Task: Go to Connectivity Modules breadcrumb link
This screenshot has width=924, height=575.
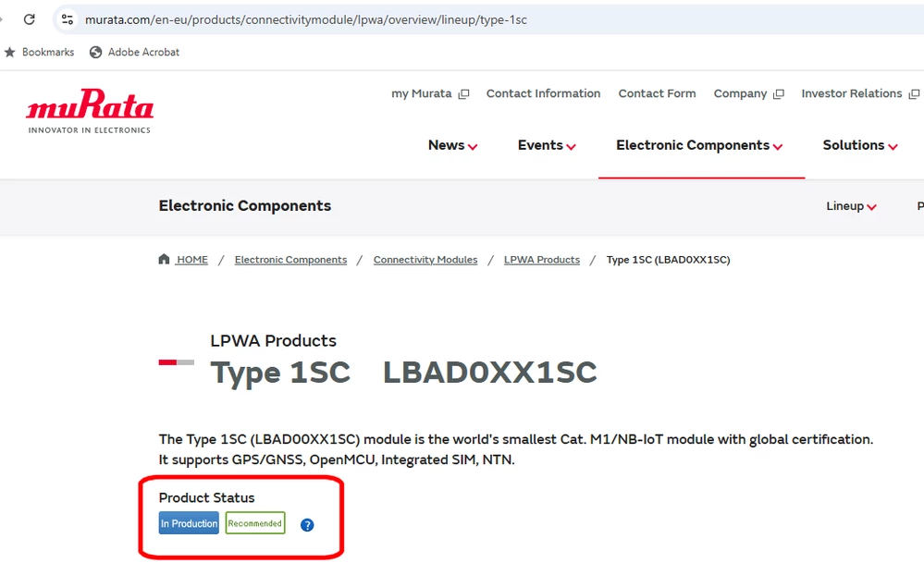Action: (x=425, y=260)
